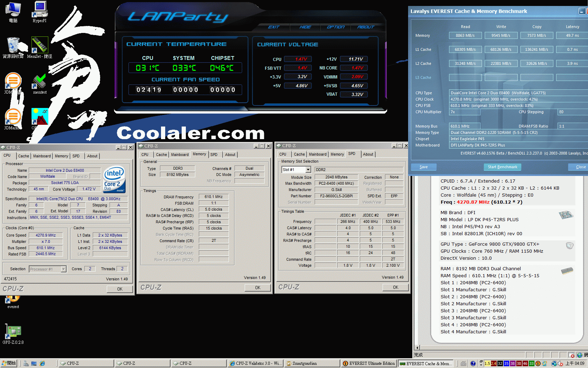The image size is (588, 368).
Task: Click the DRAM Frequency value 610.1 MHz
Action: (213, 197)
